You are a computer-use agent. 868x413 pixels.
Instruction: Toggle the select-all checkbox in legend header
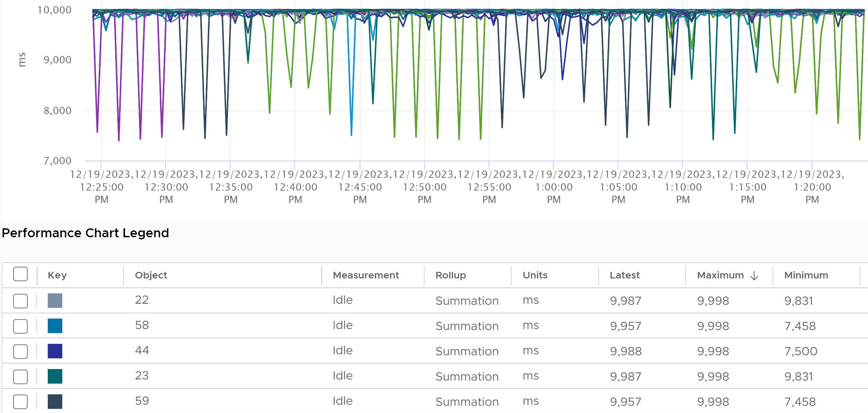pos(20,274)
